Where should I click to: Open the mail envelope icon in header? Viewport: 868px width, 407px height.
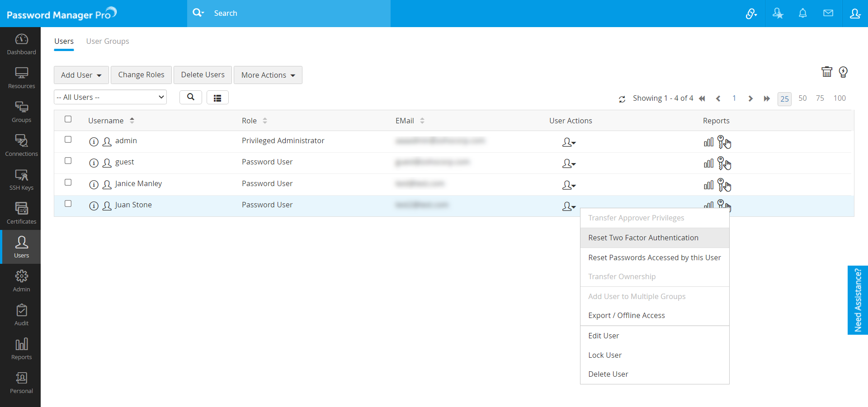(x=828, y=14)
